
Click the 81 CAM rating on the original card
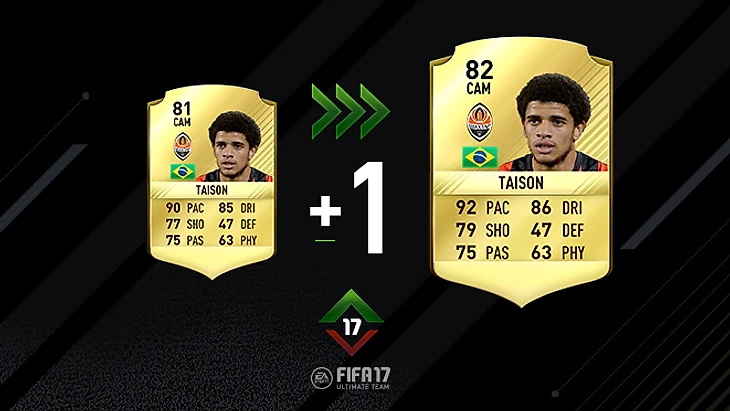pos(182,114)
